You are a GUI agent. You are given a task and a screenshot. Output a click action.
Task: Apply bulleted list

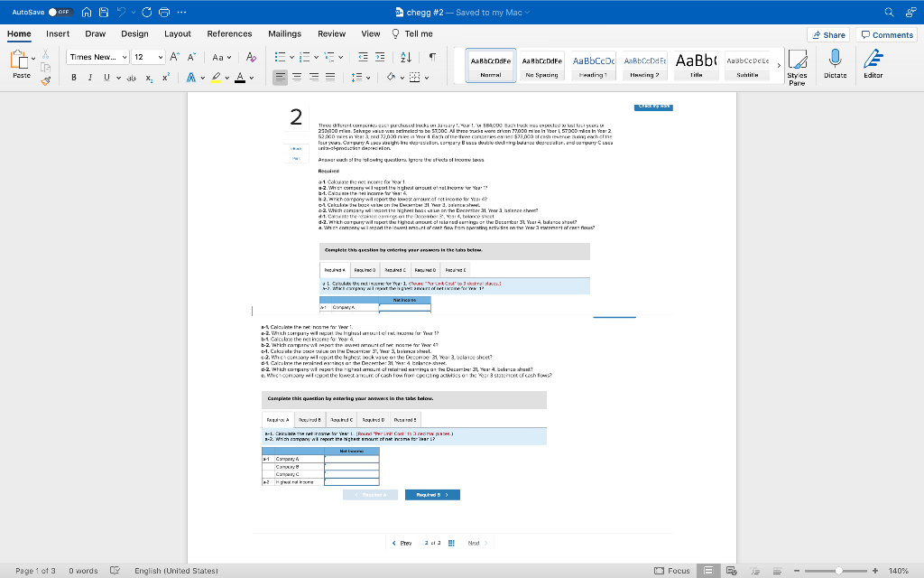click(x=280, y=57)
